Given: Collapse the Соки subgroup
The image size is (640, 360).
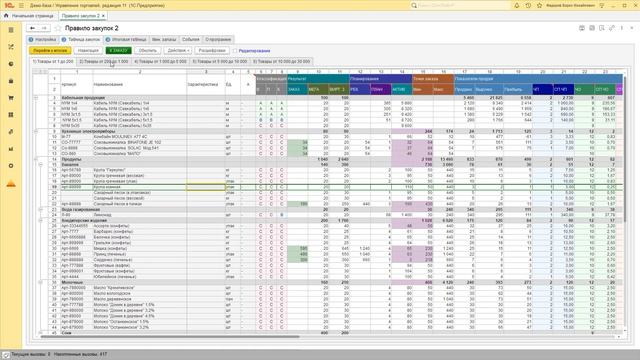Looking at the screenshot, I should click(x=40, y=333).
